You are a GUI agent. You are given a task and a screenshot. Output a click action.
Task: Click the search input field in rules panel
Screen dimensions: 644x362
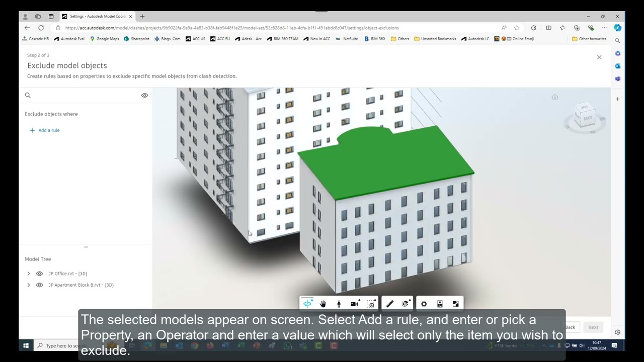[86, 96]
